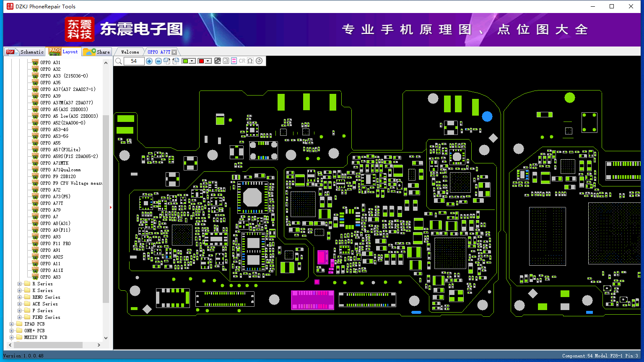Click tree scrollbar down arrow

106,338
